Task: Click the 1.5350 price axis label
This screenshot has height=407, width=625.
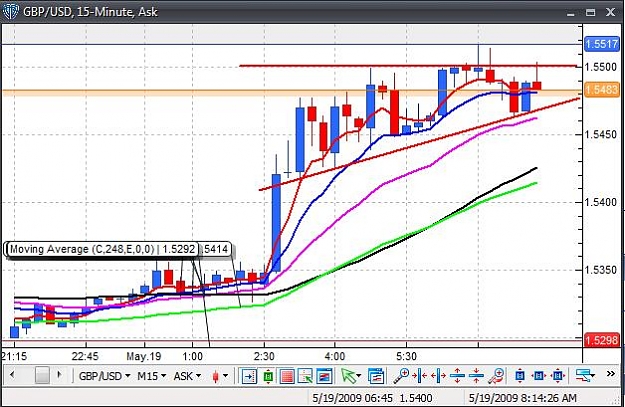Action: (601, 270)
